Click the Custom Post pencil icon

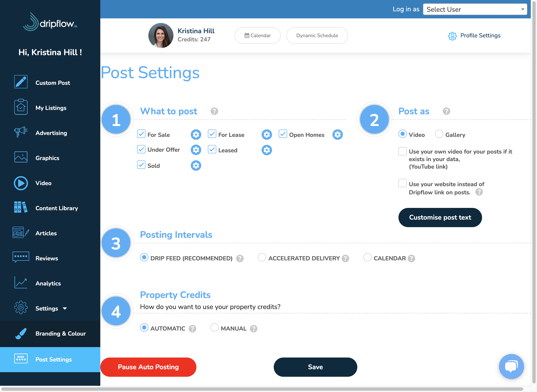[21, 82]
